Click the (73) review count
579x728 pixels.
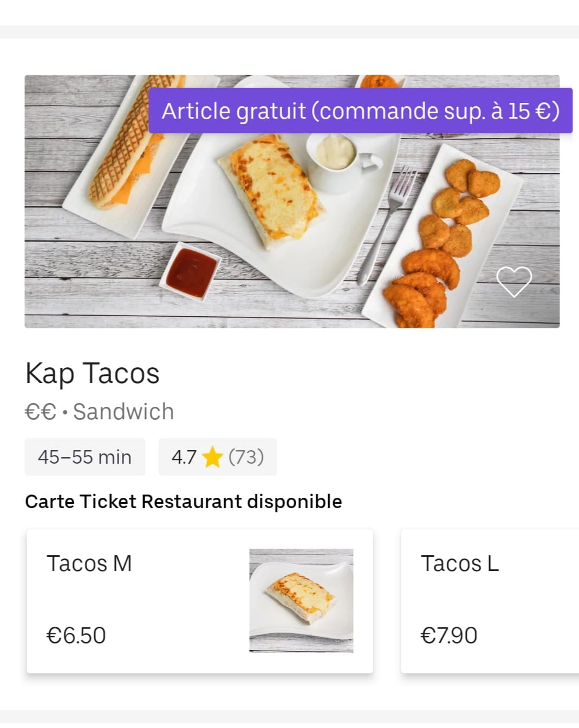(246, 457)
